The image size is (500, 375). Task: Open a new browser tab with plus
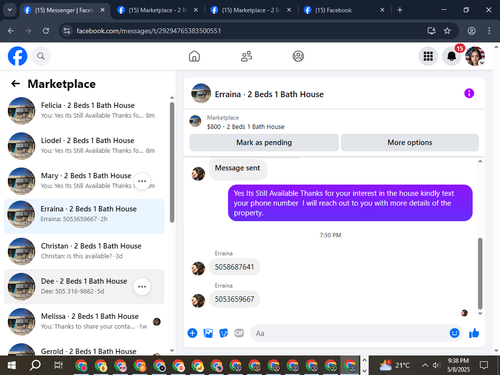point(400,10)
